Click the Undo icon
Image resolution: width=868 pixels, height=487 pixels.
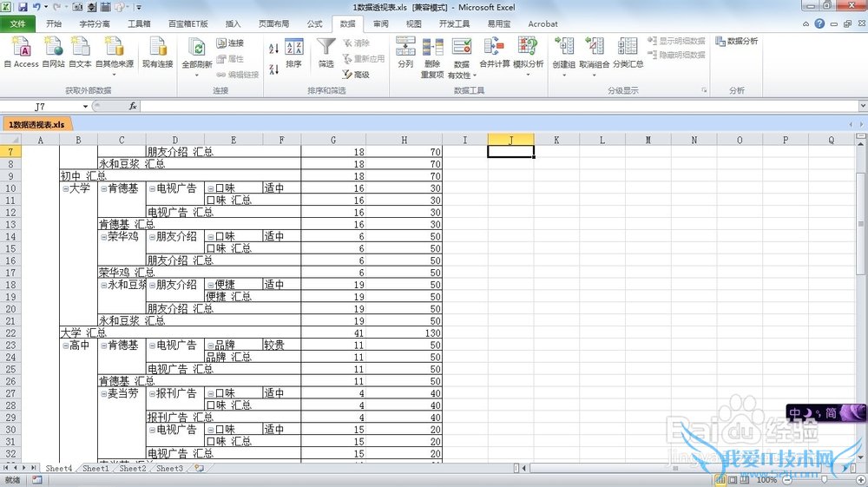click(x=36, y=7)
